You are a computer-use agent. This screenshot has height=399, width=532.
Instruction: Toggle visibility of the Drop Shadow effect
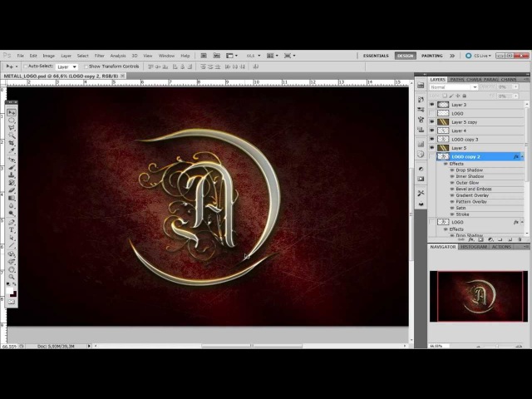452,170
